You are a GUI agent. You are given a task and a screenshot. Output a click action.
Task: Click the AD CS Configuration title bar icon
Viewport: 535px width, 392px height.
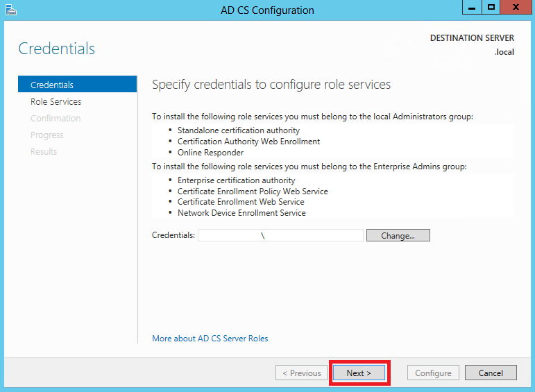(11, 10)
